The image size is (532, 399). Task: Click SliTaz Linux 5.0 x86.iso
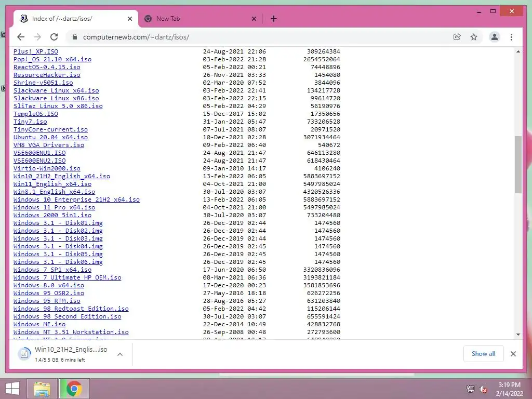[58, 106]
